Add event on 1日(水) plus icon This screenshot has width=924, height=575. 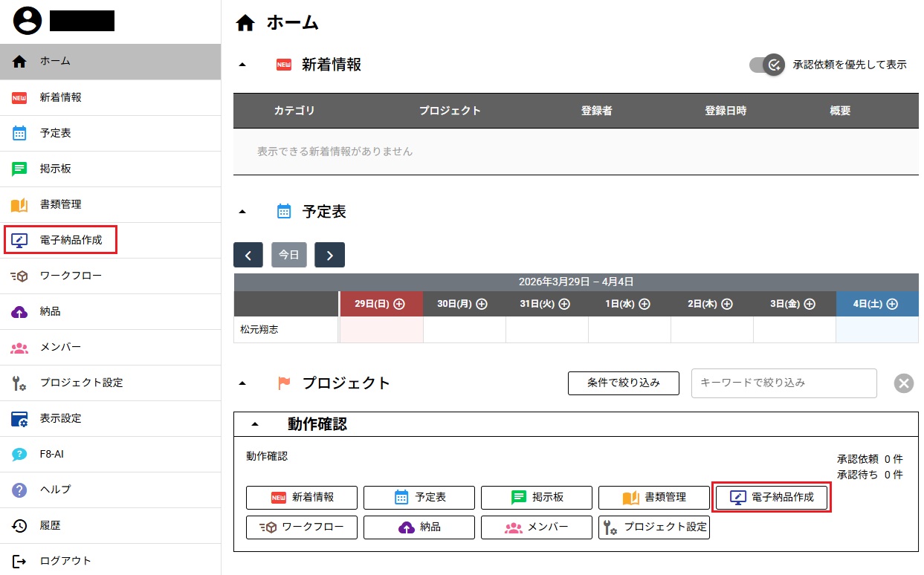tap(644, 304)
